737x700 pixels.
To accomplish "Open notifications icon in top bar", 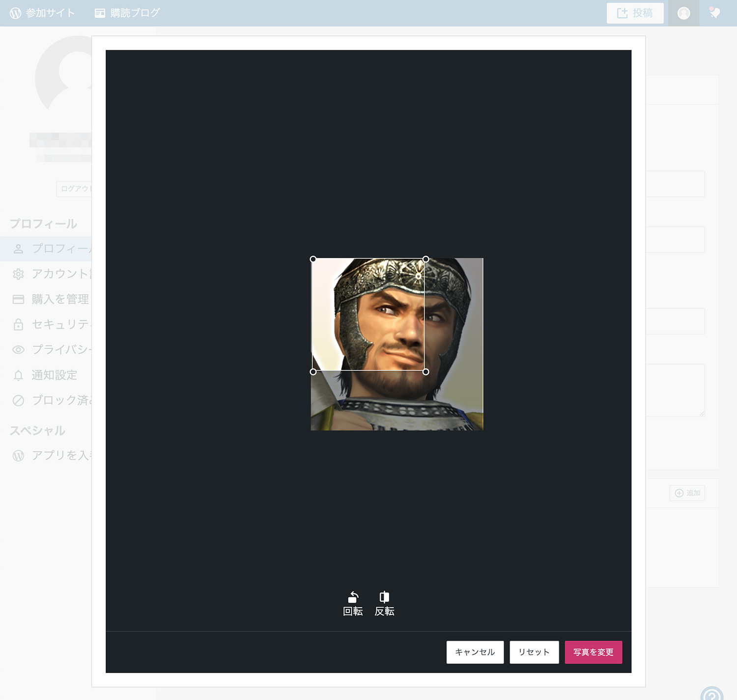I will (715, 13).
